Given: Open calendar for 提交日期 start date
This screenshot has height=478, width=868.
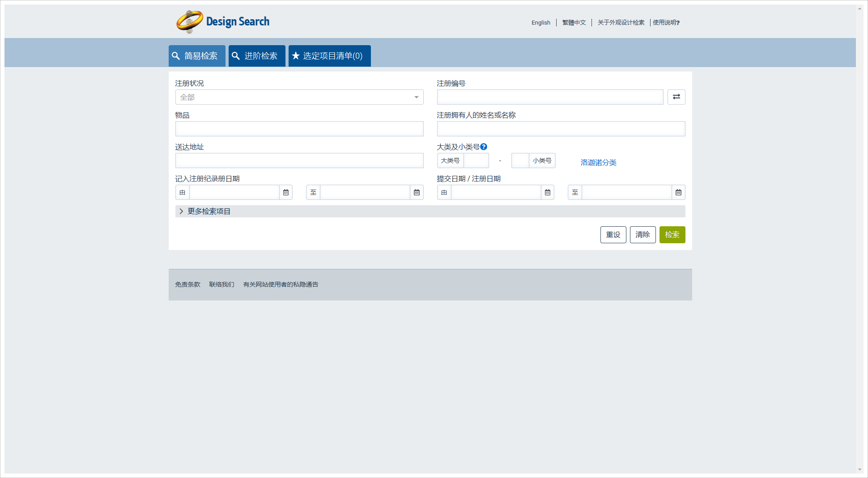Looking at the screenshot, I should point(548,192).
